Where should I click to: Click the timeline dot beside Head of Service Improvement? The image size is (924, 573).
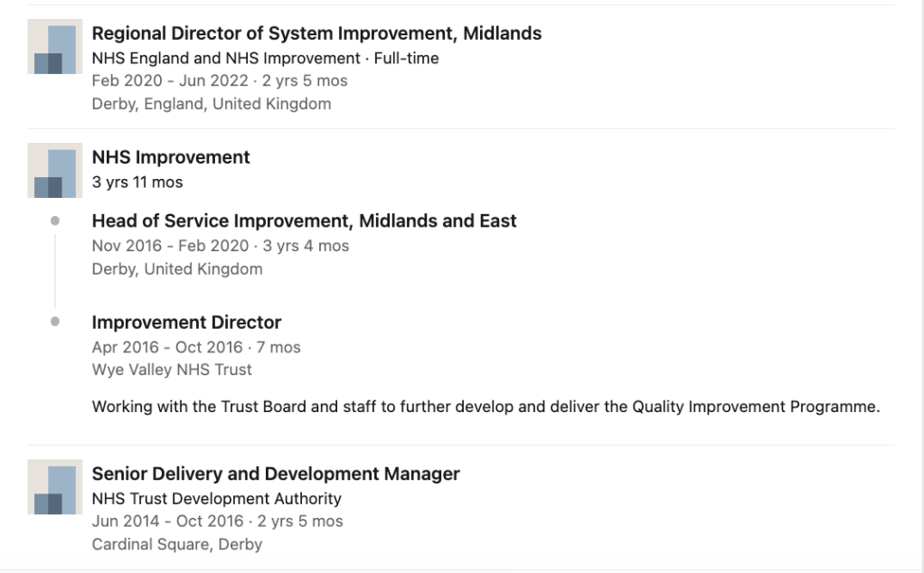55,221
